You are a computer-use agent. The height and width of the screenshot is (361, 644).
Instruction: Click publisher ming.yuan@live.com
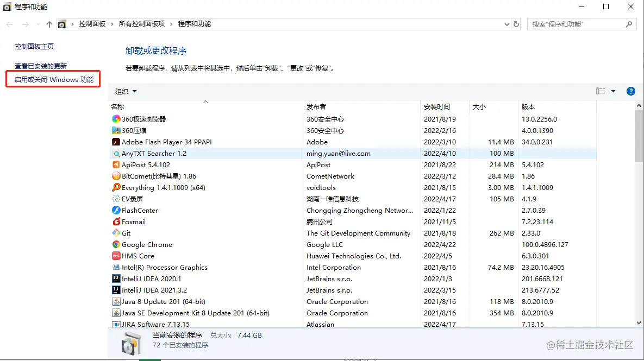point(339,154)
